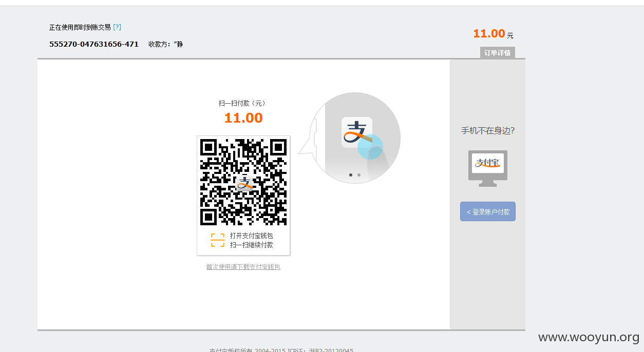Click the payment QR code image
This screenshot has height=352, width=644.
[243, 182]
